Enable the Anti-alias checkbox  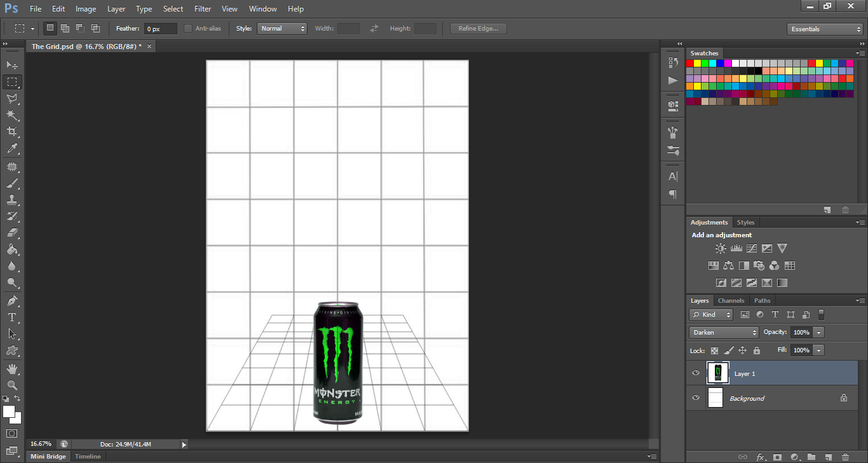pyautogui.click(x=188, y=29)
